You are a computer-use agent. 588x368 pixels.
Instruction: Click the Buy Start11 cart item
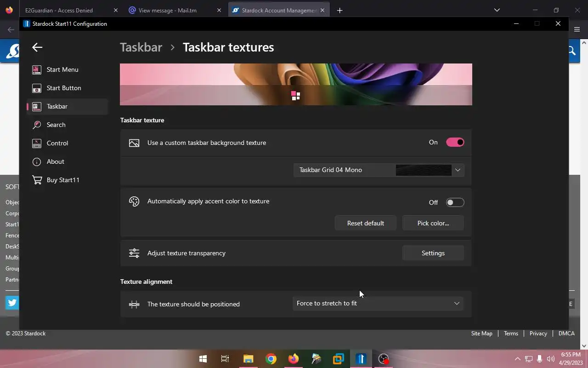point(68,180)
